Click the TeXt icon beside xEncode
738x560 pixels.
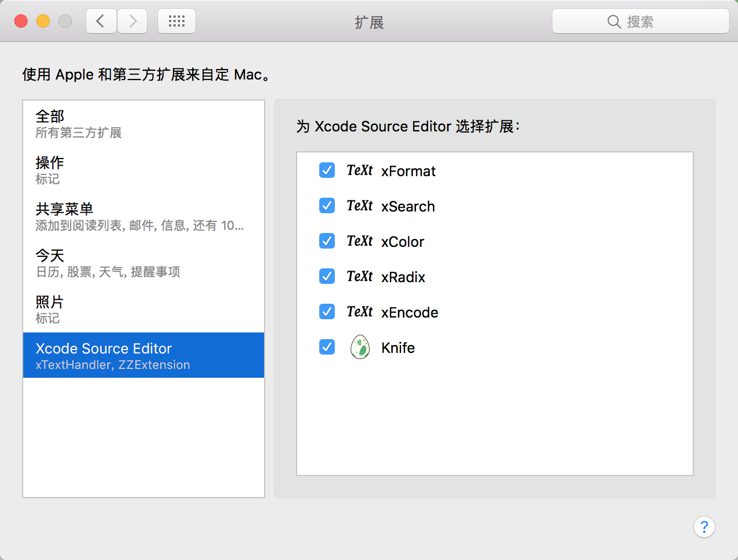[360, 312]
